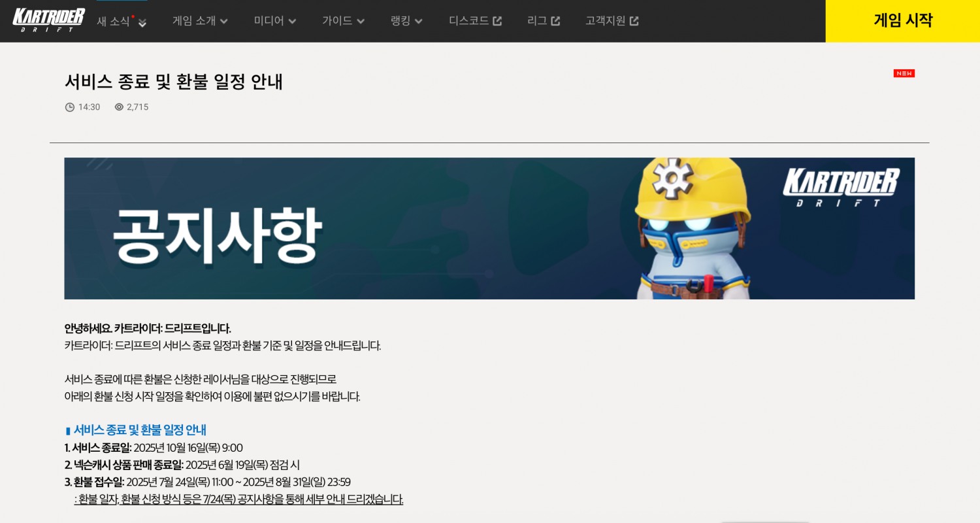Click the external link icon next to 디스코드
Image resolution: width=980 pixels, height=523 pixels.
pyautogui.click(x=498, y=20)
